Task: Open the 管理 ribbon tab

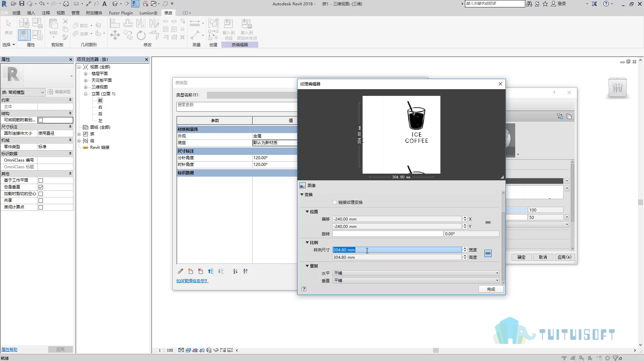Action: [x=75, y=13]
